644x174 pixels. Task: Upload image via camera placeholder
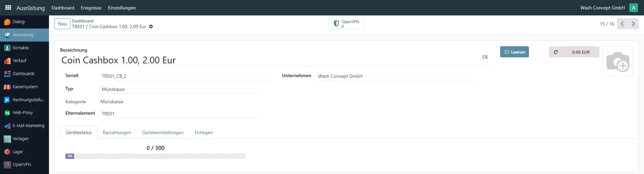618,61
